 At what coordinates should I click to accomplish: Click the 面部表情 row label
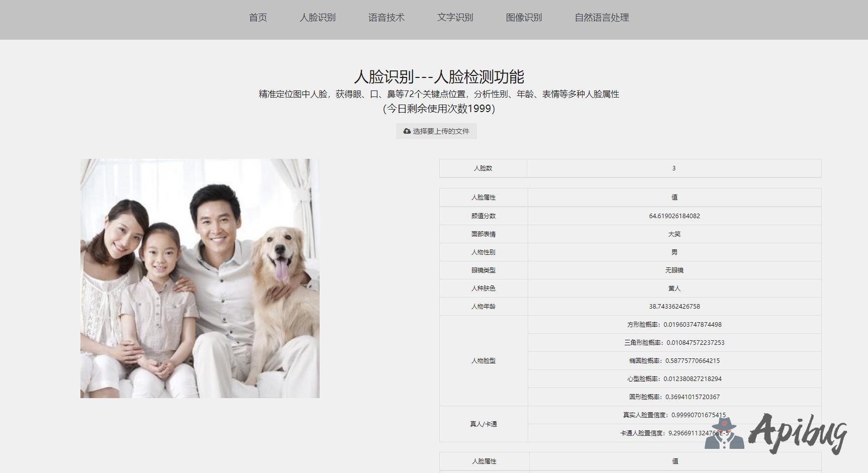click(x=483, y=234)
